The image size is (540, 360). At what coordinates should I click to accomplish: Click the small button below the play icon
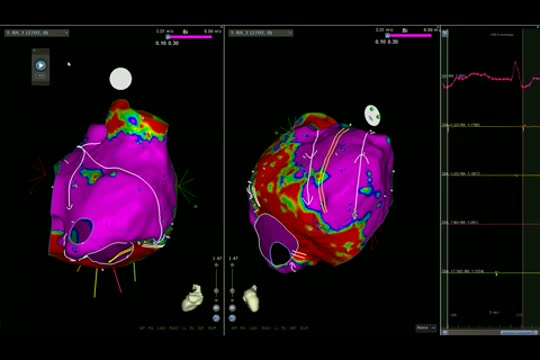click(41, 76)
